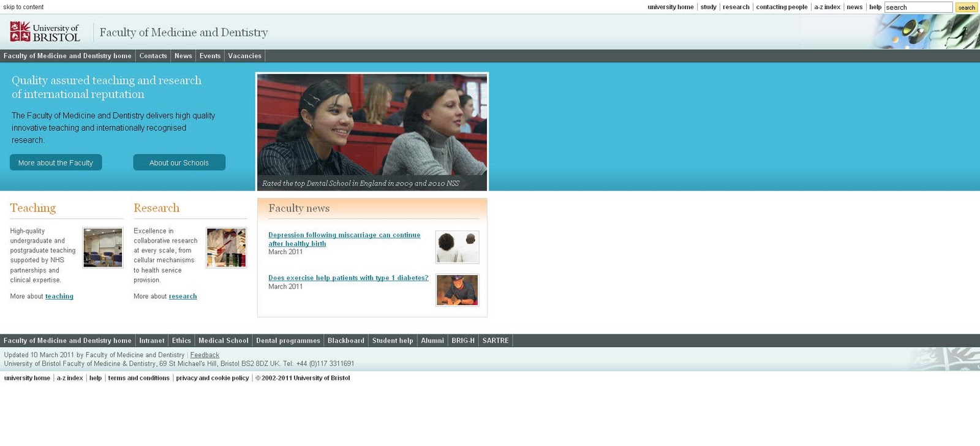The width and height of the screenshot is (980, 446).
Task: Open the SARTRE footer link
Action: pos(496,341)
